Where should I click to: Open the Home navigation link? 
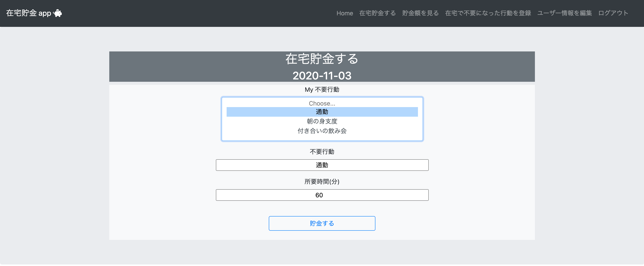pyautogui.click(x=345, y=13)
